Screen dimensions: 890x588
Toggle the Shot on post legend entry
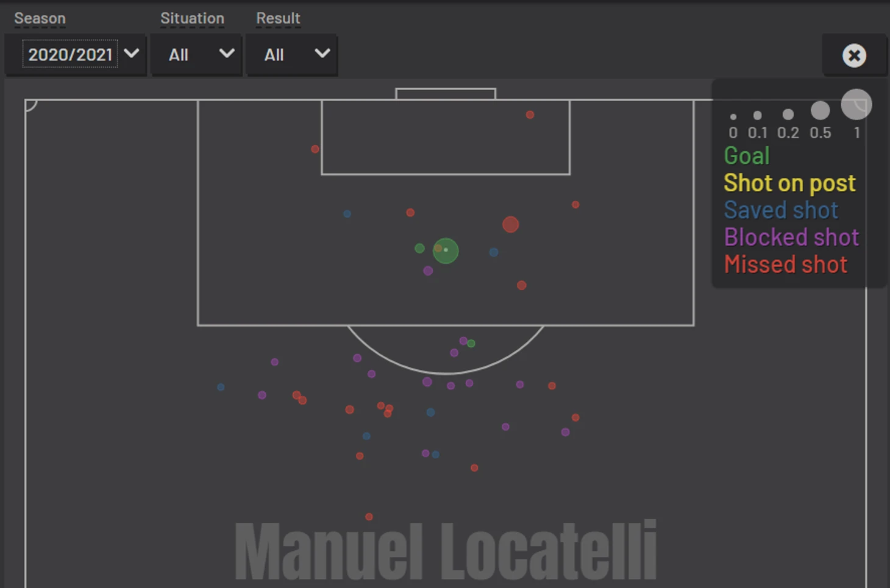pos(789,183)
